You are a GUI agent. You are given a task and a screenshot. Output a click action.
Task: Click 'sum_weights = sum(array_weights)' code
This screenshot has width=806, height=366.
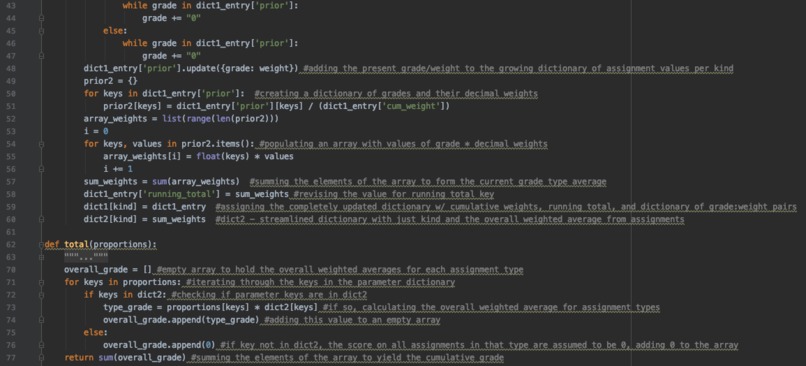click(162, 181)
